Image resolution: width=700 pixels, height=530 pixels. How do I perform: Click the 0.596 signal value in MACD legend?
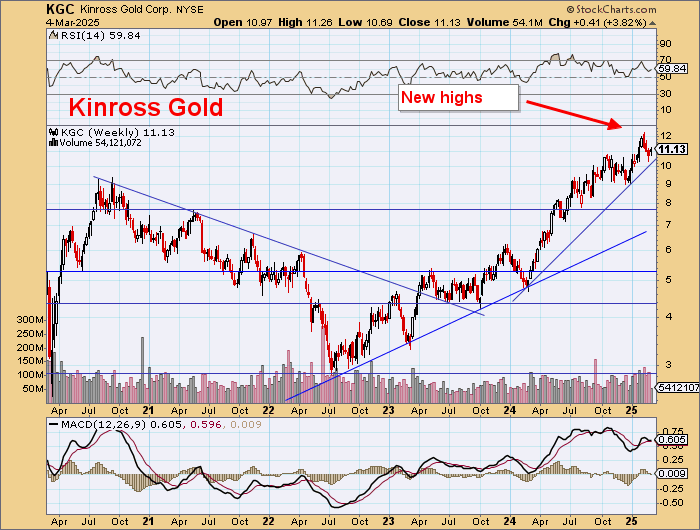click(x=206, y=425)
